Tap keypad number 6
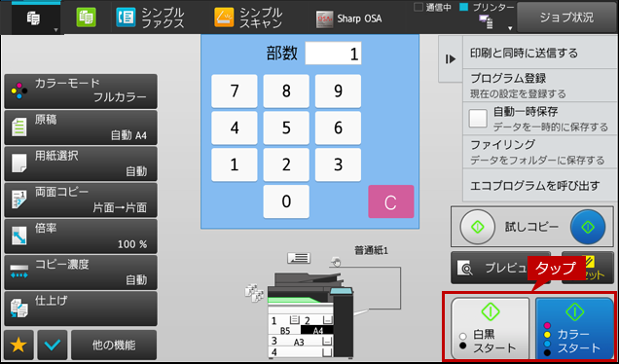The width and height of the screenshot is (619, 364). (x=338, y=127)
